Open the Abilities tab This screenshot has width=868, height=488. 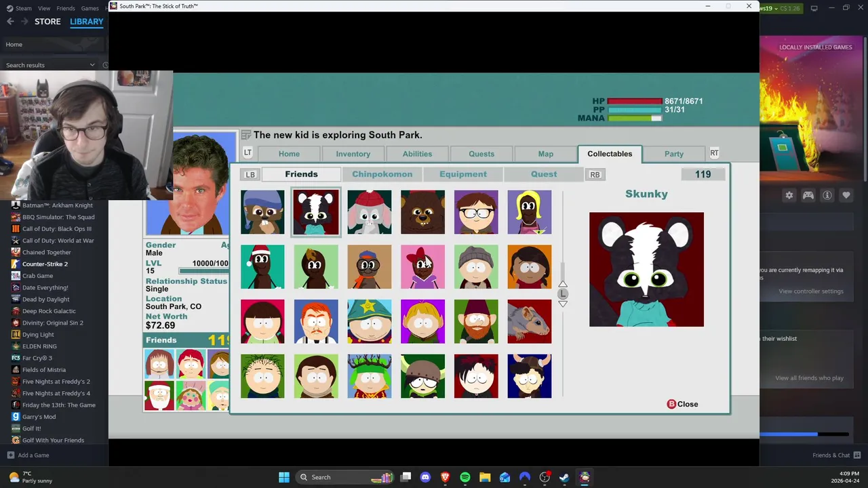tap(417, 154)
